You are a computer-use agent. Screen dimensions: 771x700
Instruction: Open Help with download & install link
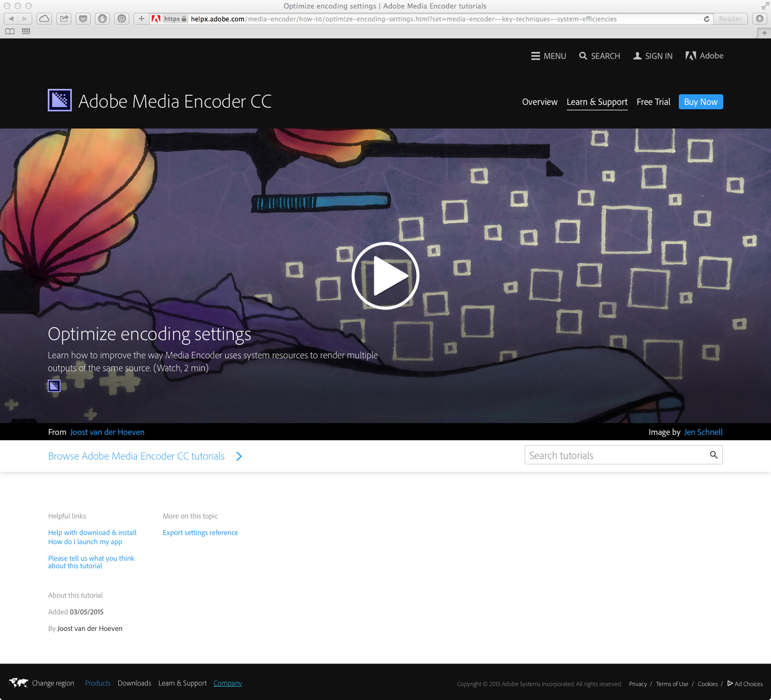[92, 532]
